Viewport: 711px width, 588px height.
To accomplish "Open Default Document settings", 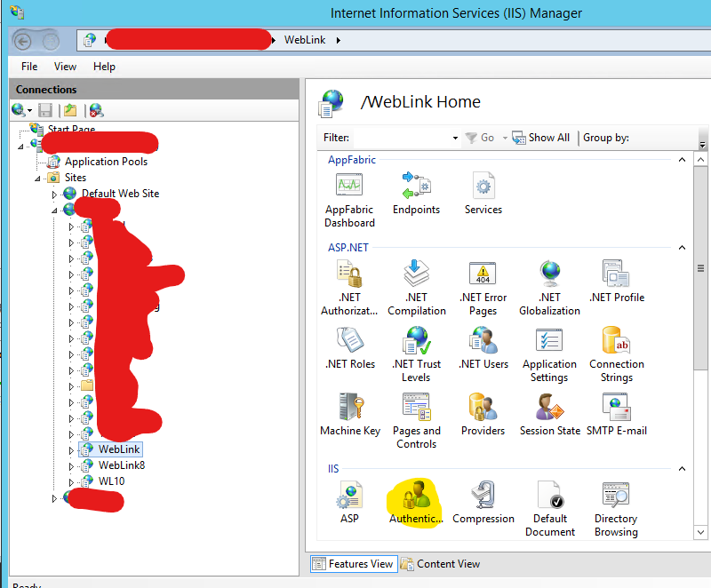I will click(x=550, y=509).
